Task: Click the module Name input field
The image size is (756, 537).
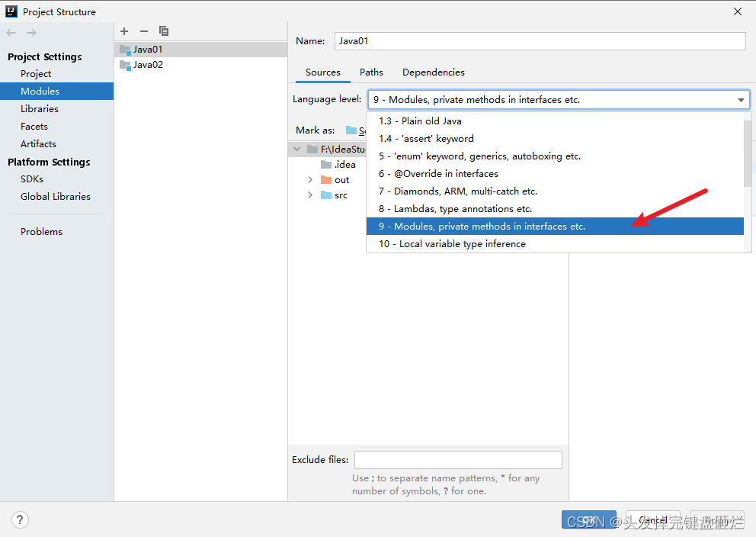Action: (540, 41)
